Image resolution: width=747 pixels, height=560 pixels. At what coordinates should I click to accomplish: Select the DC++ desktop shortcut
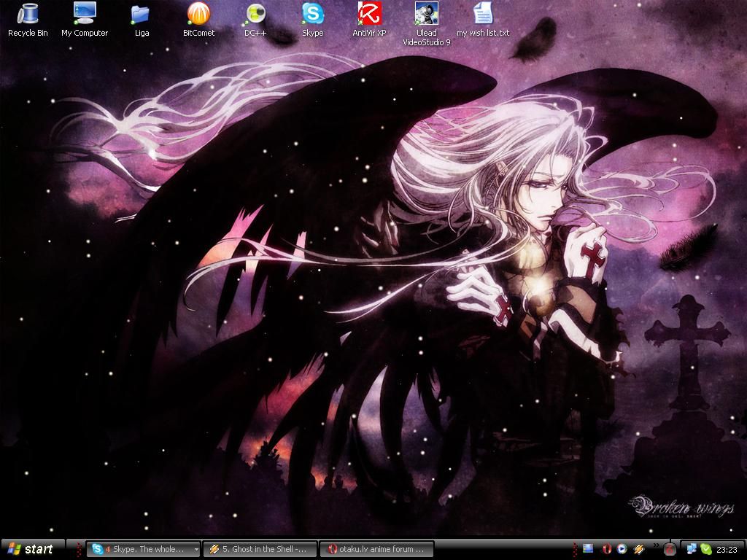255,20
